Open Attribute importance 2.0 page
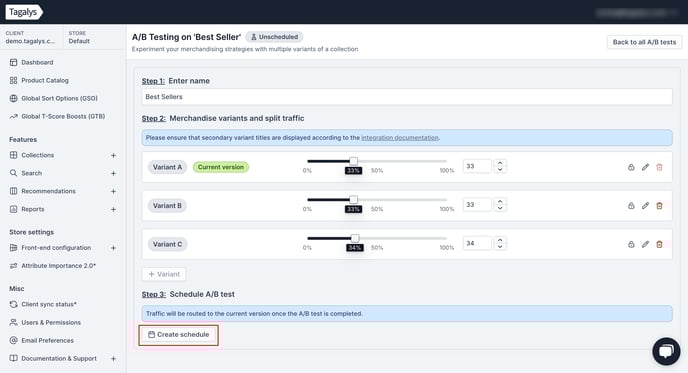This screenshot has height=373, width=688. click(x=58, y=266)
